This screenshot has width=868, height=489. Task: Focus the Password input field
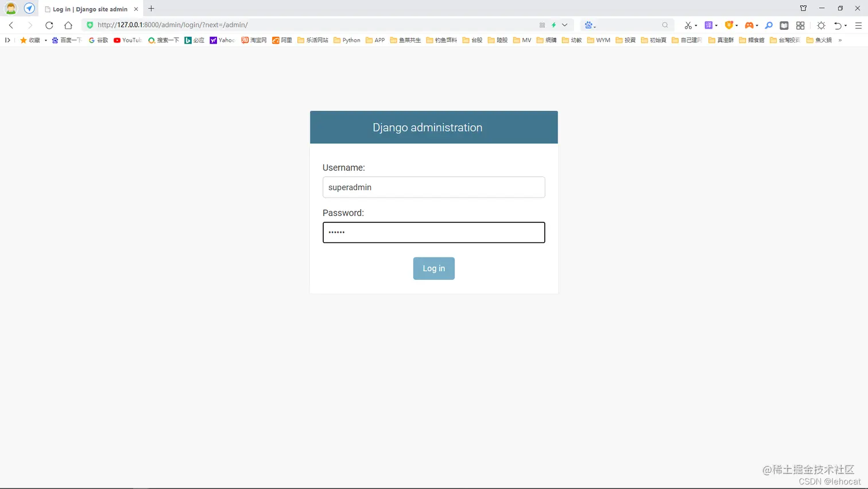(434, 233)
